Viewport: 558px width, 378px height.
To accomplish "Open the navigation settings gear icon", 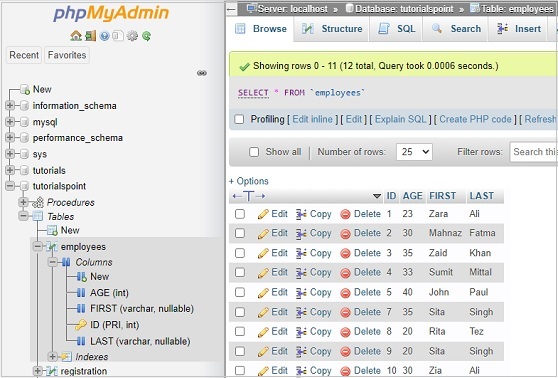I will [x=132, y=36].
